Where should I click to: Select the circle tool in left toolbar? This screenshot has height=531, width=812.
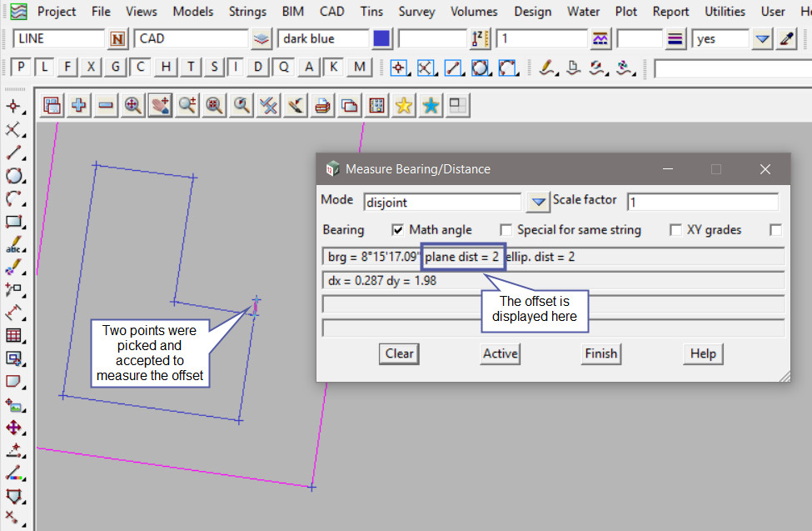point(13,176)
